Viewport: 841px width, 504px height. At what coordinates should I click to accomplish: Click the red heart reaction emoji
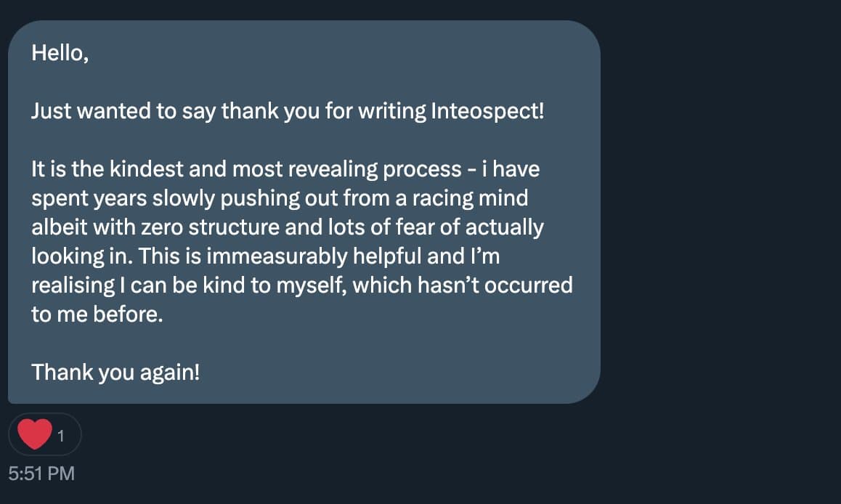click(34, 434)
